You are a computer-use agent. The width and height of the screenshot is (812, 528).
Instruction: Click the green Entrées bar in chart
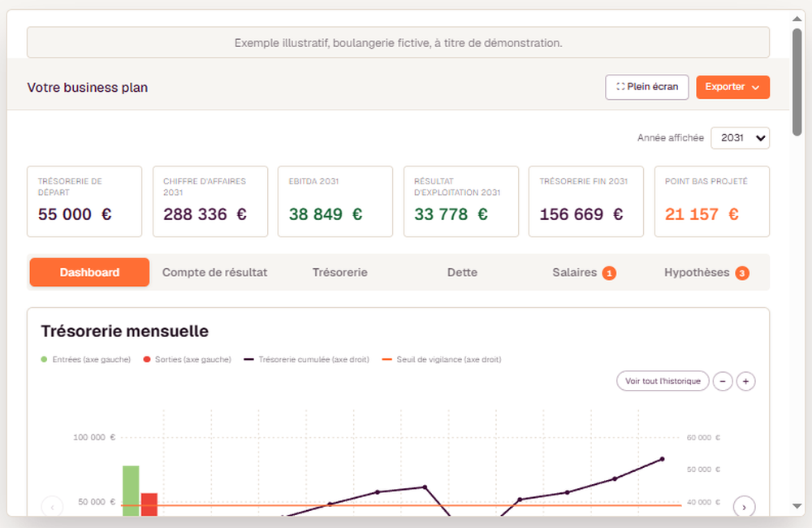pos(131,491)
